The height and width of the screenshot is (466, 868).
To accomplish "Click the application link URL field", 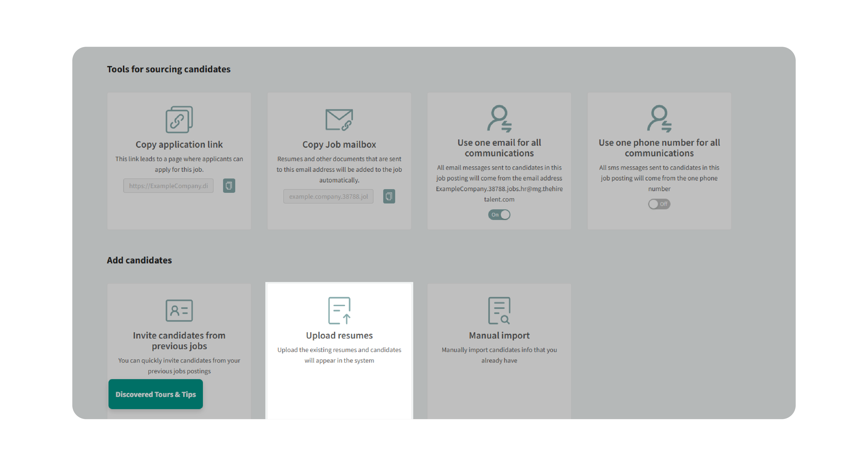I will tap(168, 185).
